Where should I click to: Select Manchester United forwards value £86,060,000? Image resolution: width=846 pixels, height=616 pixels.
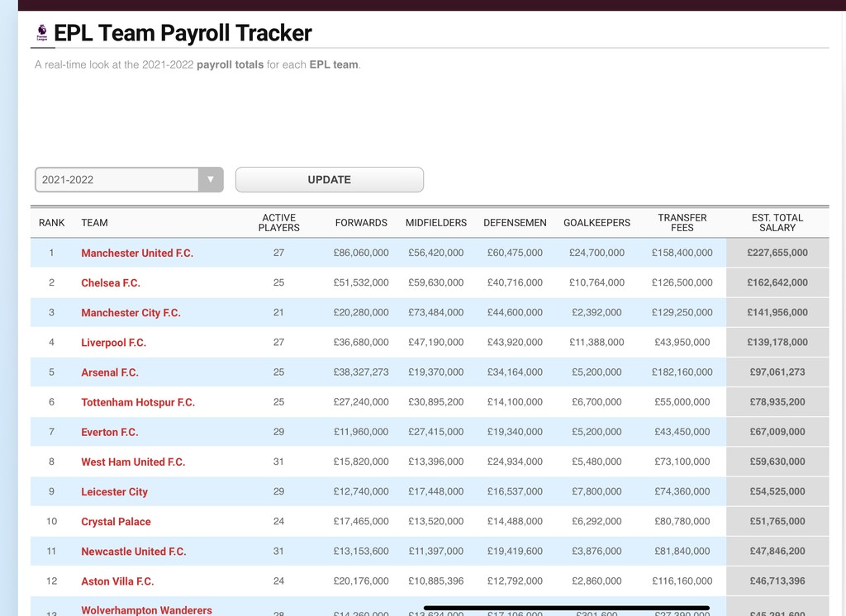361,253
